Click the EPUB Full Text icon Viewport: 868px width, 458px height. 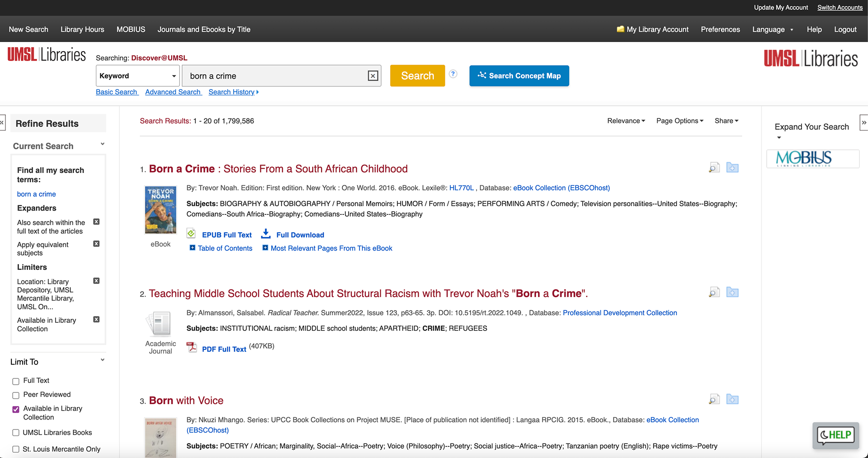pyautogui.click(x=191, y=234)
